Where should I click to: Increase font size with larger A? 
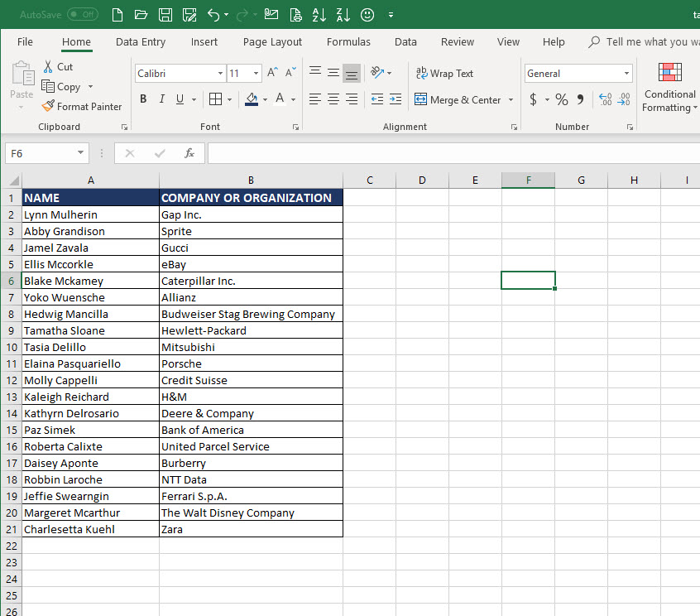click(273, 72)
